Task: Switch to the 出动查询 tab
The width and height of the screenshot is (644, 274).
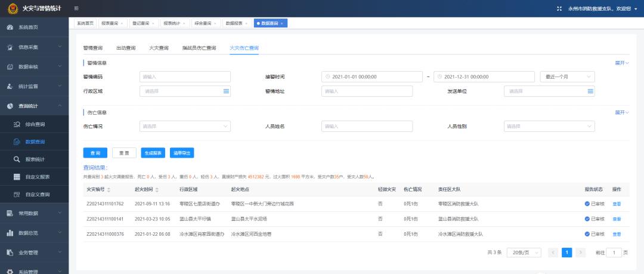Action: click(x=126, y=48)
